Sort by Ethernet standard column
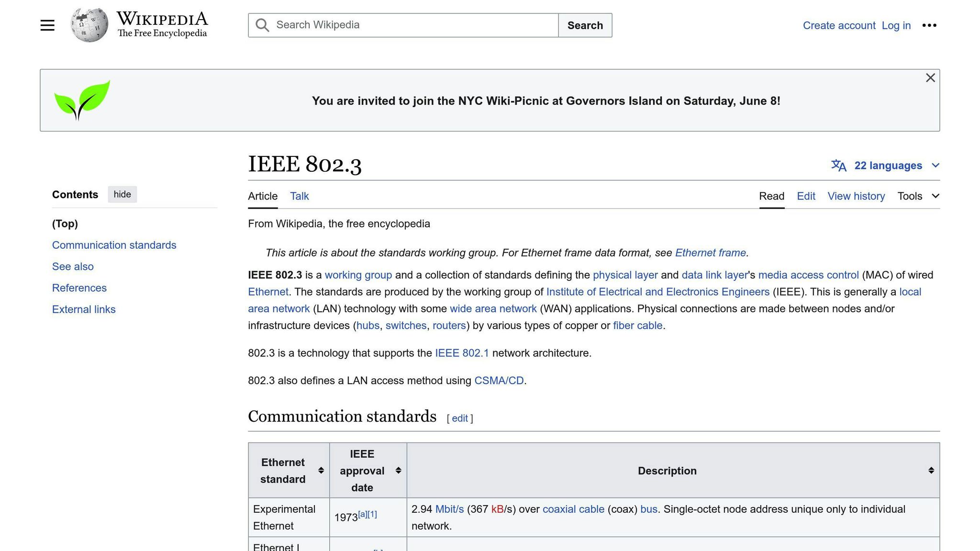 [321, 471]
